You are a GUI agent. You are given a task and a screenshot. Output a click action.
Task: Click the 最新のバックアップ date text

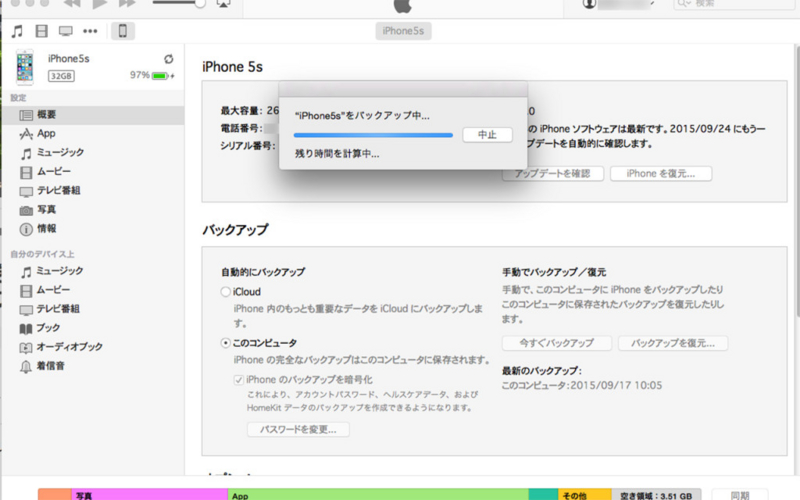pos(582,385)
